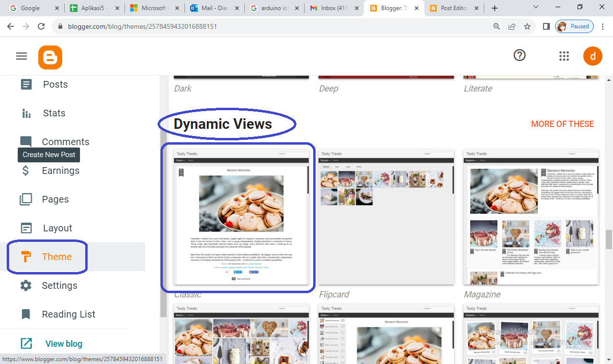Click the Earnings dollar icon
The width and height of the screenshot is (613, 364).
pyautogui.click(x=26, y=171)
